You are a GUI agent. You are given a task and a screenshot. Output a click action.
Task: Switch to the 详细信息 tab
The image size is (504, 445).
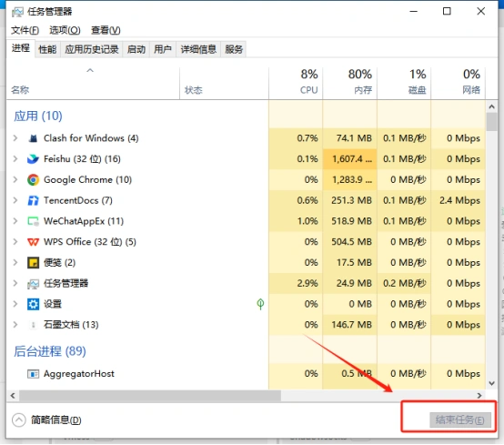(198, 49)
